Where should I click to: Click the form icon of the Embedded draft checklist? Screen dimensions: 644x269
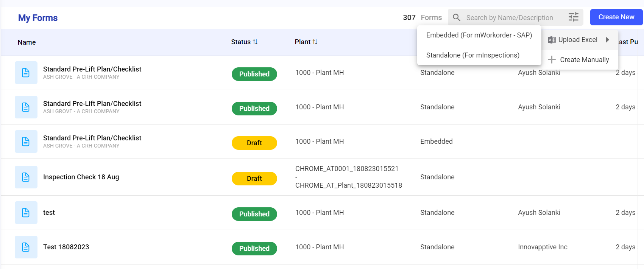click(26, 141)
